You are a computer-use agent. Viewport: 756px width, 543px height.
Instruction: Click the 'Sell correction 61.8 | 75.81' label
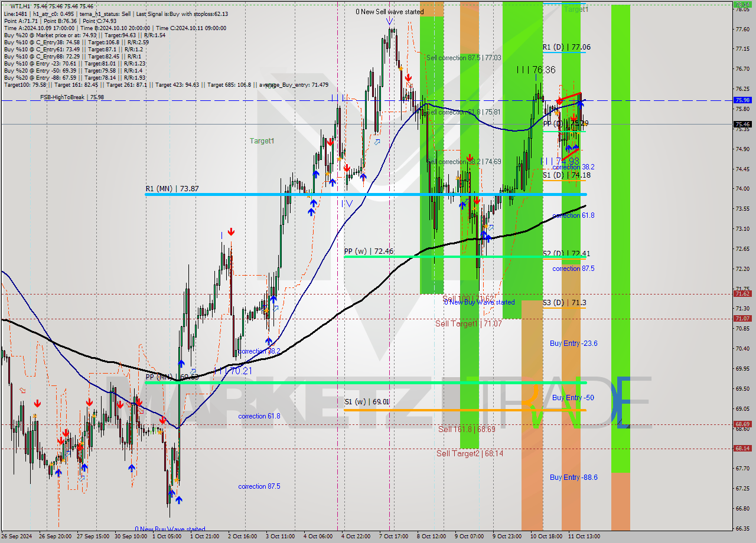464,112
